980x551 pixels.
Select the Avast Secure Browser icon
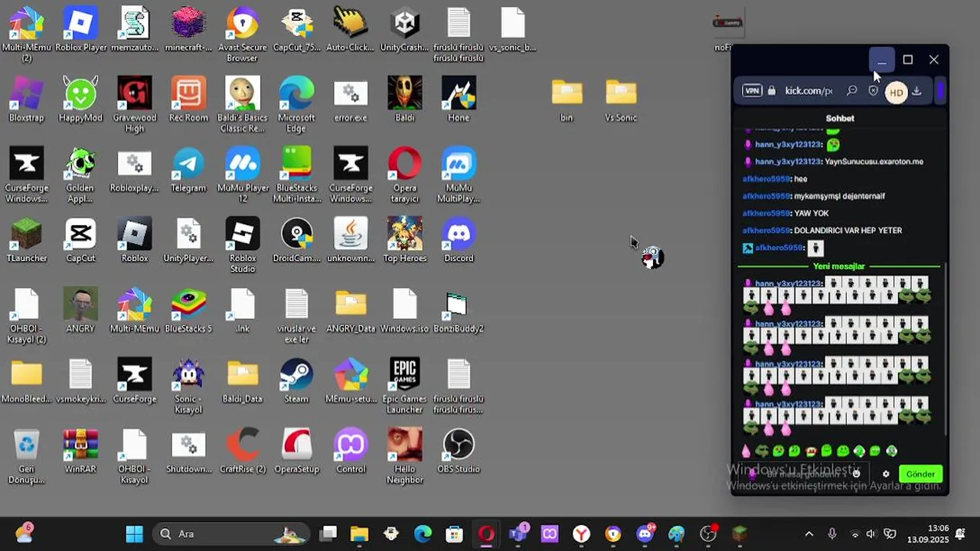pos(243,34)
